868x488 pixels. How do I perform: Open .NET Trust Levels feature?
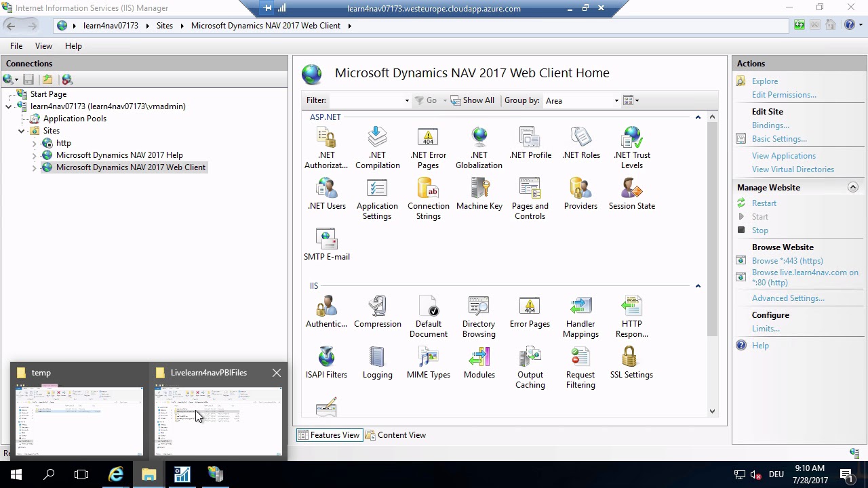(x=631, y=148)
